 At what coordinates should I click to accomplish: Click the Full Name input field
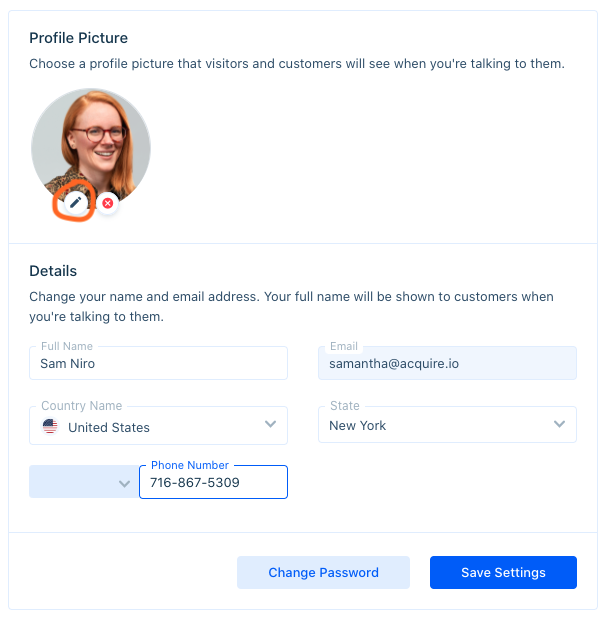(158, 363)
